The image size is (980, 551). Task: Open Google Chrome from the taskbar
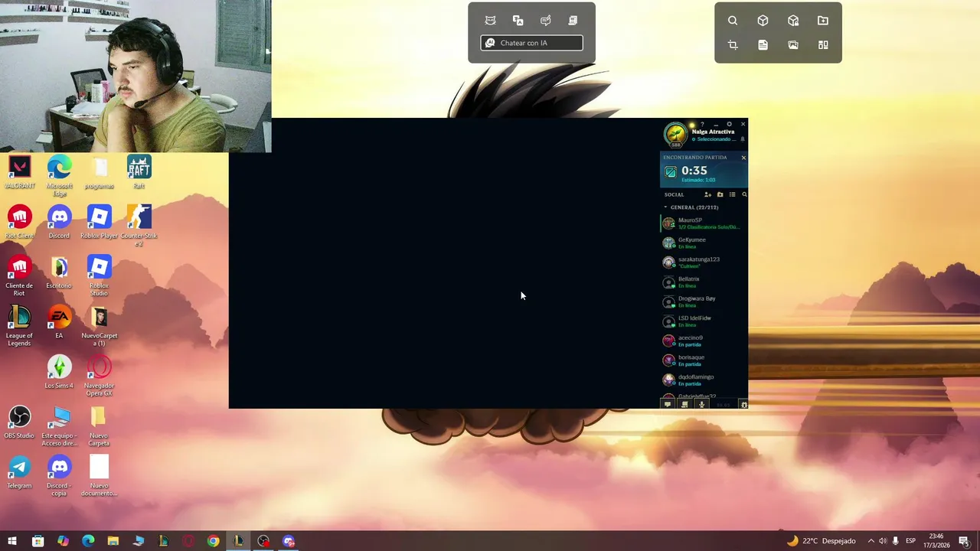(214, 541)
